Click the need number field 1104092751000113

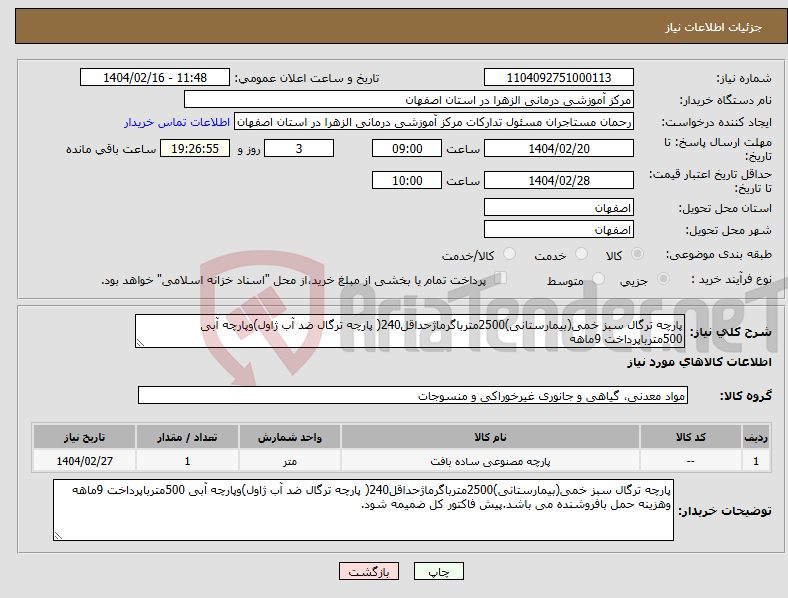pyautogui.click(x=559, y=77)
